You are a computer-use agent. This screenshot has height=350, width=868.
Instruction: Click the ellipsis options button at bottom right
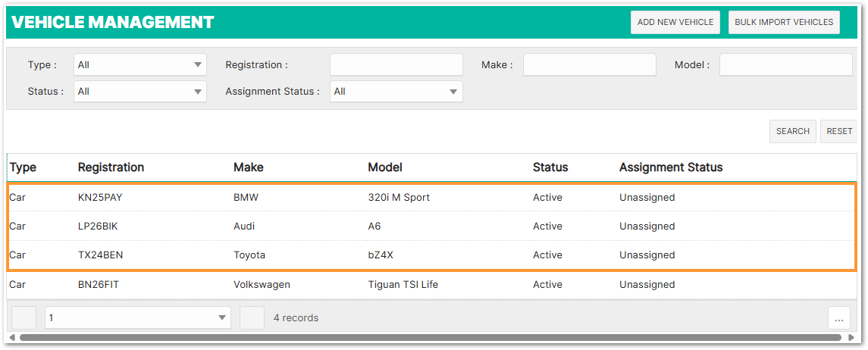839,318
